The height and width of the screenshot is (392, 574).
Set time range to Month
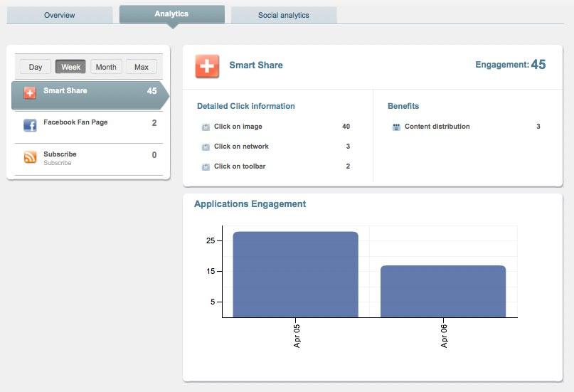tap(106, 67)
